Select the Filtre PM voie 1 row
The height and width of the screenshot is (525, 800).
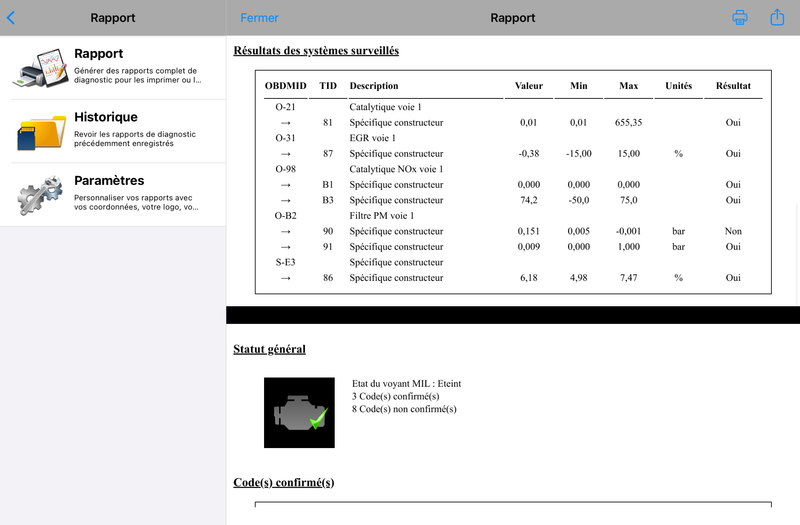[513, 216]
